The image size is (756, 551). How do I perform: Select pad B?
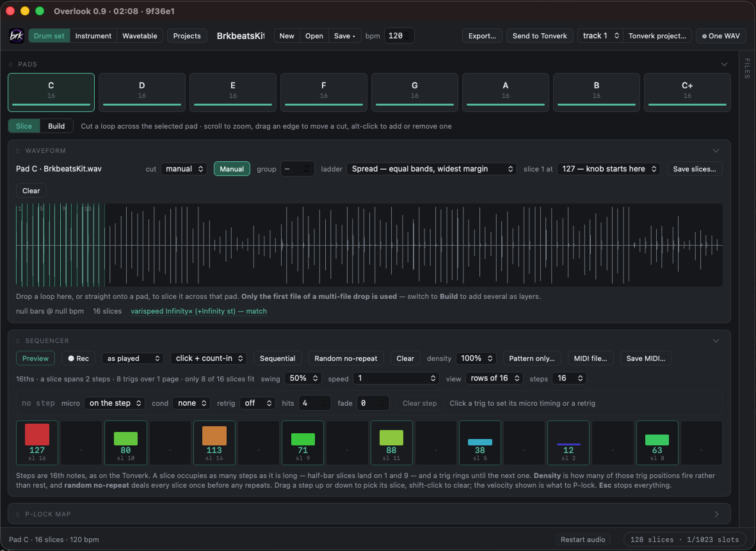pyautogui.click(x=597, y=92)
